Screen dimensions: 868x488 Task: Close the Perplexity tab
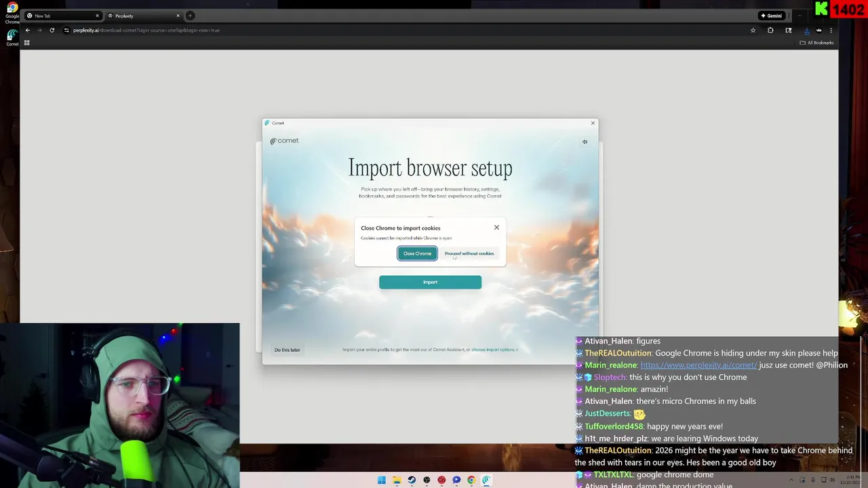tap(178, 16)
